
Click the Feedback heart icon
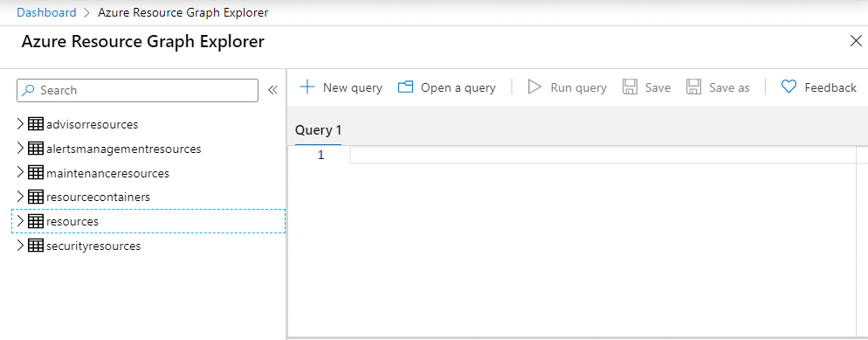[x=789, y=87]
